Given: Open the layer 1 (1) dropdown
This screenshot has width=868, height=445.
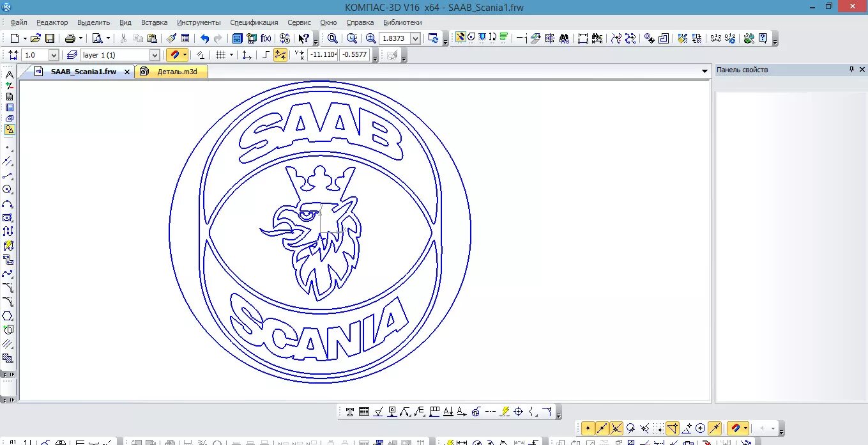Looking at the screenshot, I should [x=154, y=55].
